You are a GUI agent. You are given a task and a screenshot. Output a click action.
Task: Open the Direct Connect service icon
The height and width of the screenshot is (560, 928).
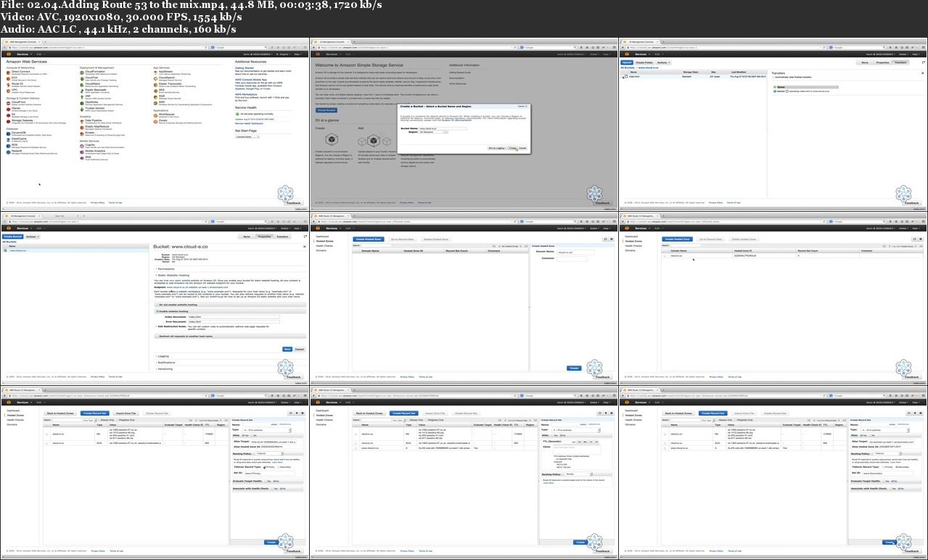pyautogui.click(x=9, y=73)
